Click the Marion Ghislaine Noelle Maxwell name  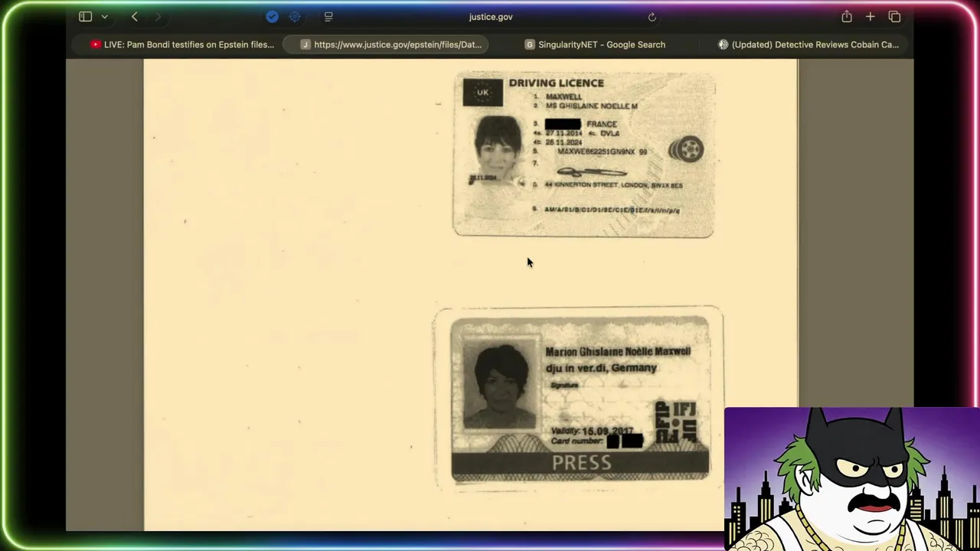(x=618, y=351)
